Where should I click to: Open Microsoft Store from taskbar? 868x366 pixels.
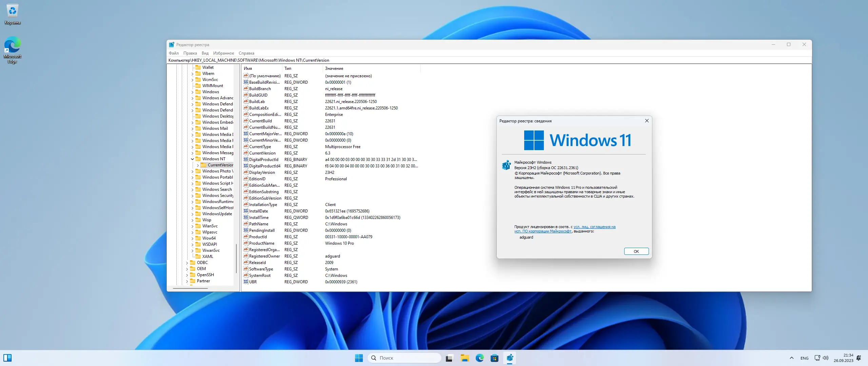click(x=494, y=358)
